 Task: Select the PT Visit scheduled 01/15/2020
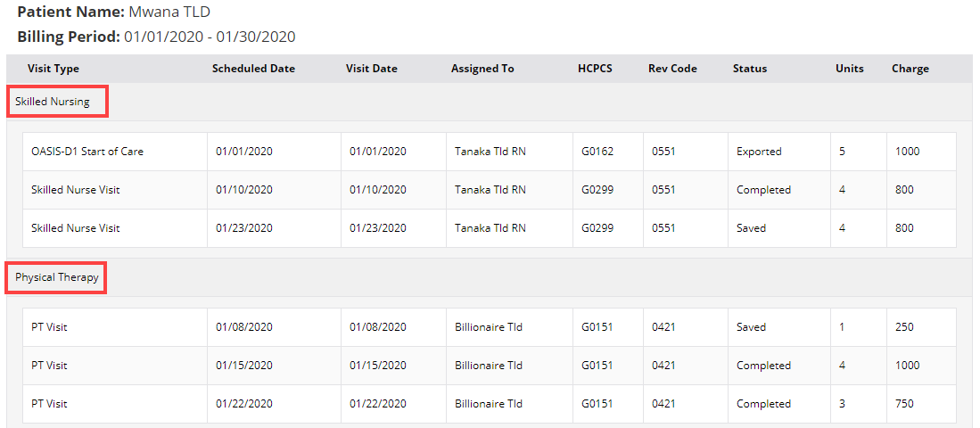tap(490, 365)
